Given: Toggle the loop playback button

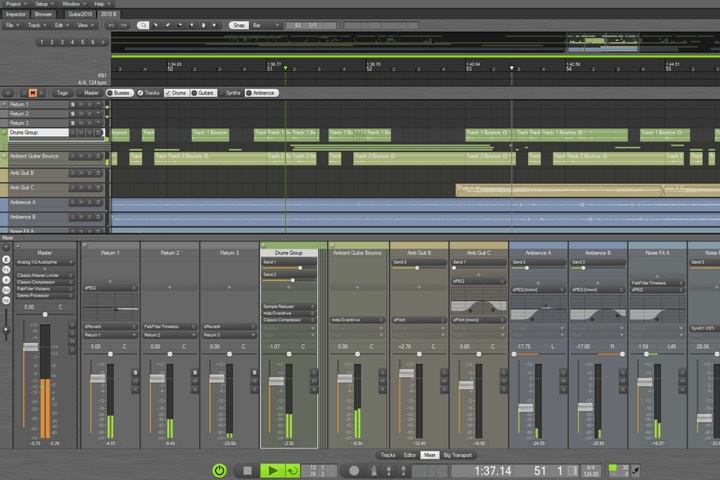Looking at the screenshot, I should [x=293, y=470].
